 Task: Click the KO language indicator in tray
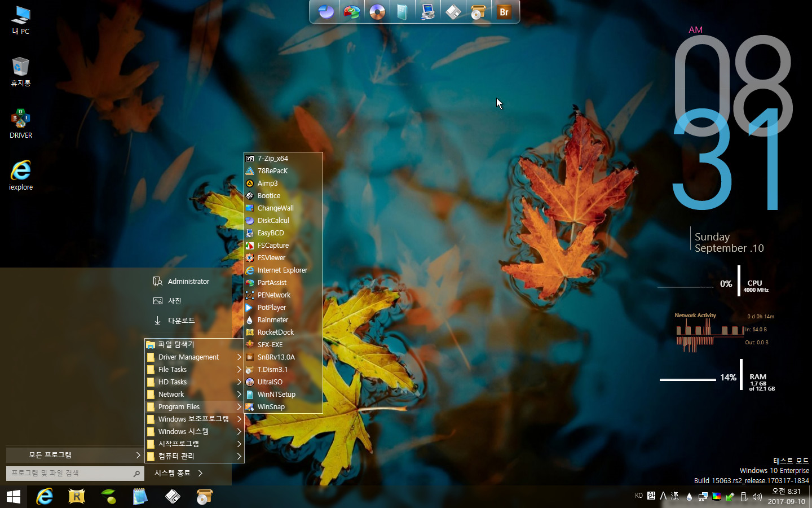pyautogui.click(x=639, y=496)
